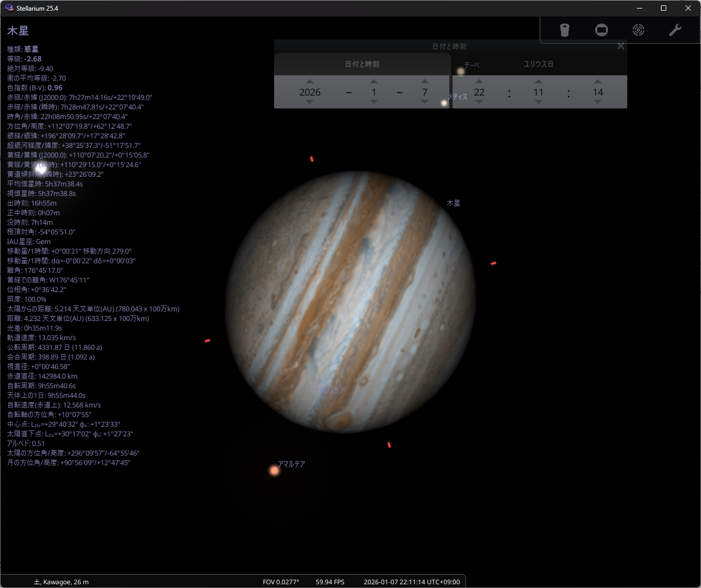Open Oculars configuration wrench icon
Viewport: 701px width, 588px height.
tap(675, 30)
